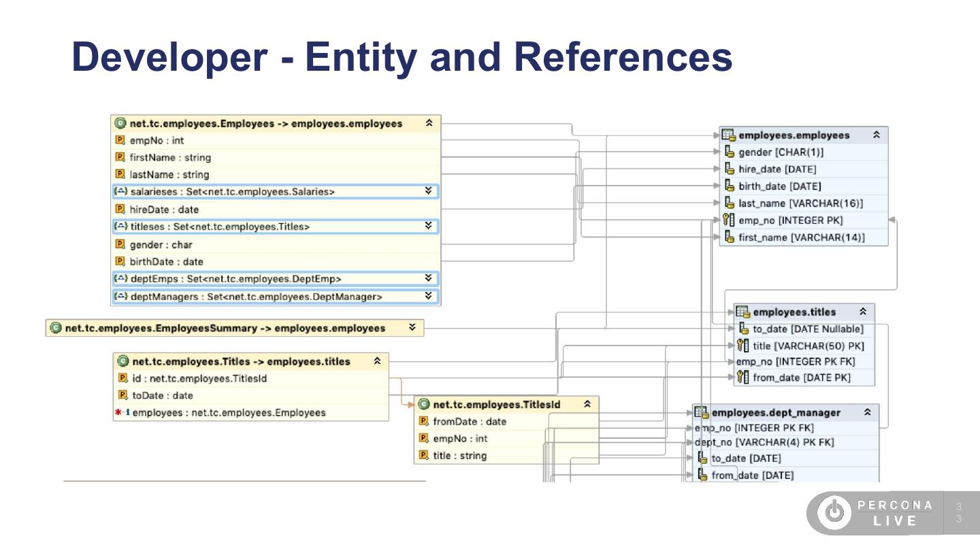Click the table icon beside employees.employees
This screenshot has width=980, height=551.
[x=728, y=135]
